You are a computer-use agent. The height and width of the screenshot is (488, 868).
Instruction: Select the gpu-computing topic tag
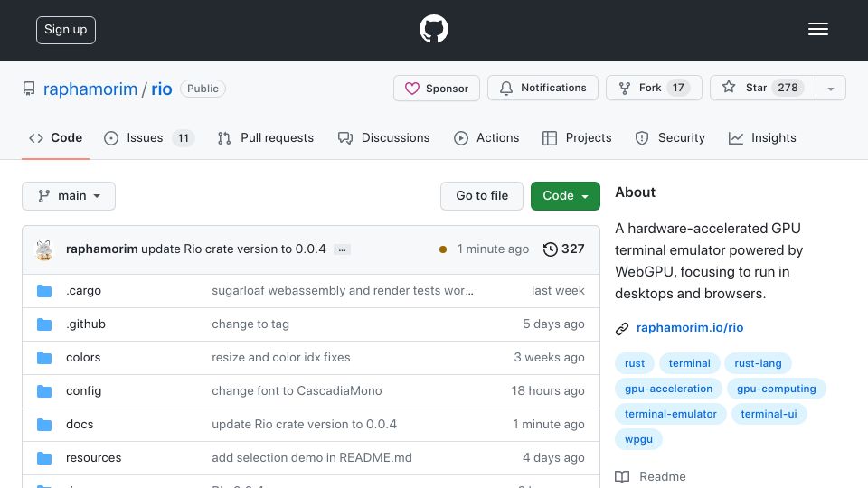(776, 389)
